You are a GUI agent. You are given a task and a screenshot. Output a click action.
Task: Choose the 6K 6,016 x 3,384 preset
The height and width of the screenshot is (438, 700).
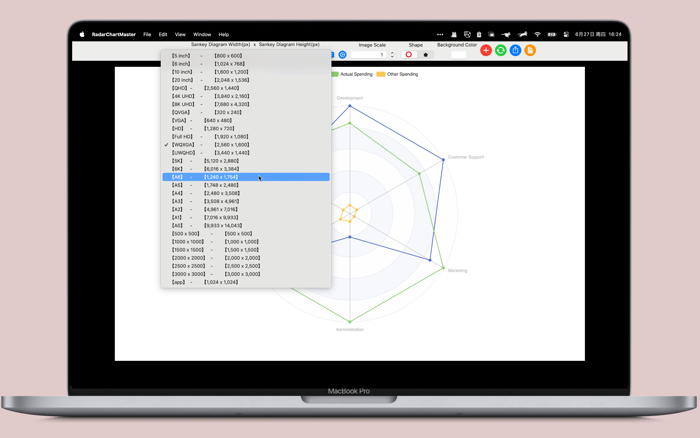[246, 169]
